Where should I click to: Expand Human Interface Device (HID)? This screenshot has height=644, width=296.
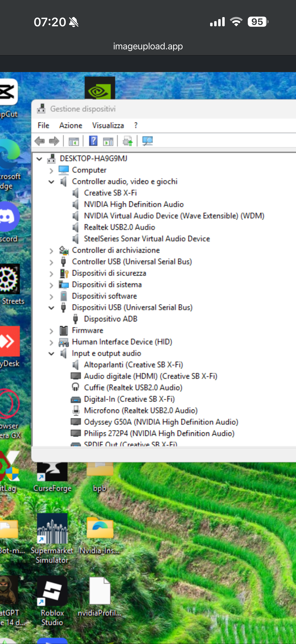coord(51,342)
